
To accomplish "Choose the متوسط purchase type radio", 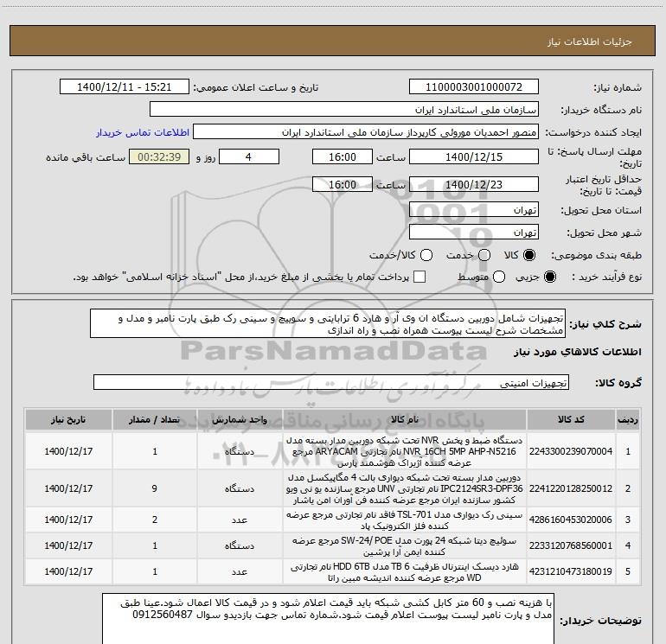I will 499,277.
